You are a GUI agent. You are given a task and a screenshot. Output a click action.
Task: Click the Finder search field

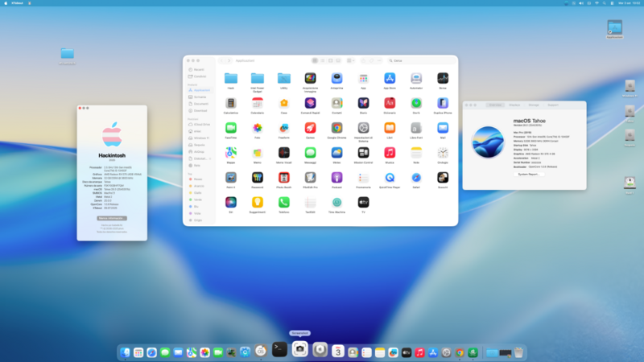419,60
